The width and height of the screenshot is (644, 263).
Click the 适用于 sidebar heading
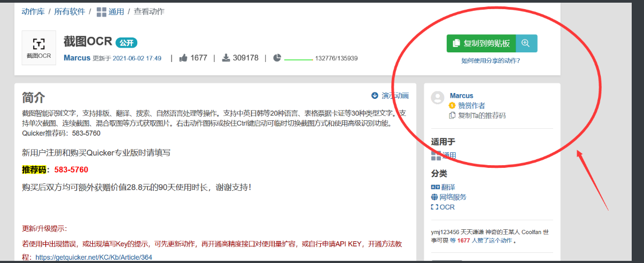(444, 142)
